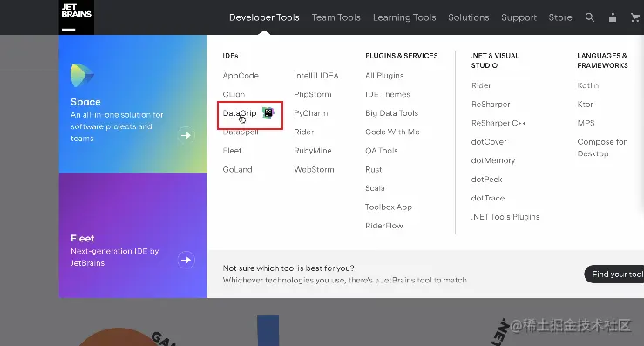Open the Fleet link in IDEs list
The height and width of the screenshot is (346, 644).
pos(232,151)
